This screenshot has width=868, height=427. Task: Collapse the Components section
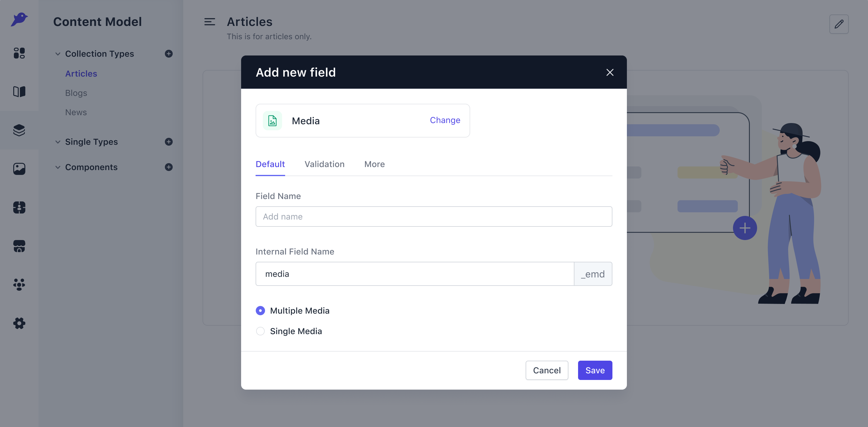[x=58, y=167]
